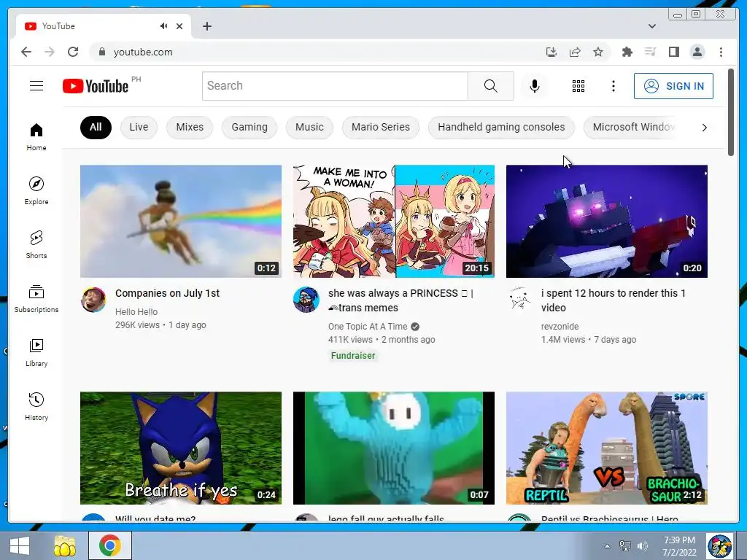Open Shorts in the sidebar
Screen dimensions: 747x560
pyautogui.click(x=36, y=245)
